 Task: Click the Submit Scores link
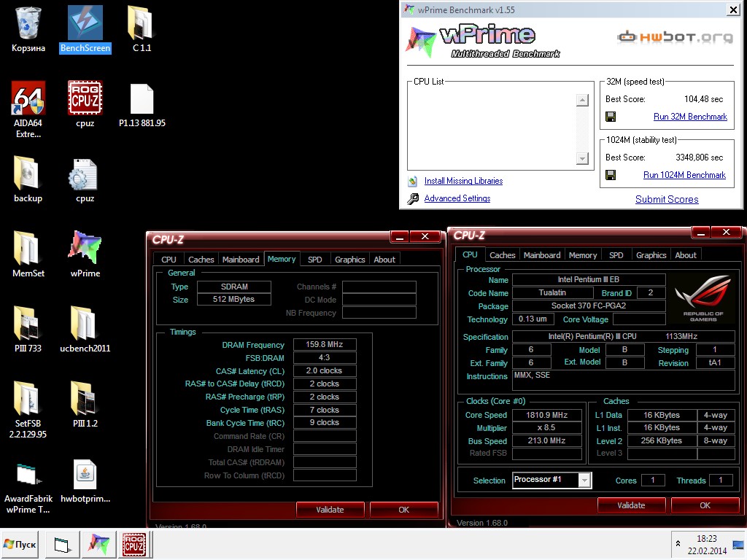[x=667, y=200]
